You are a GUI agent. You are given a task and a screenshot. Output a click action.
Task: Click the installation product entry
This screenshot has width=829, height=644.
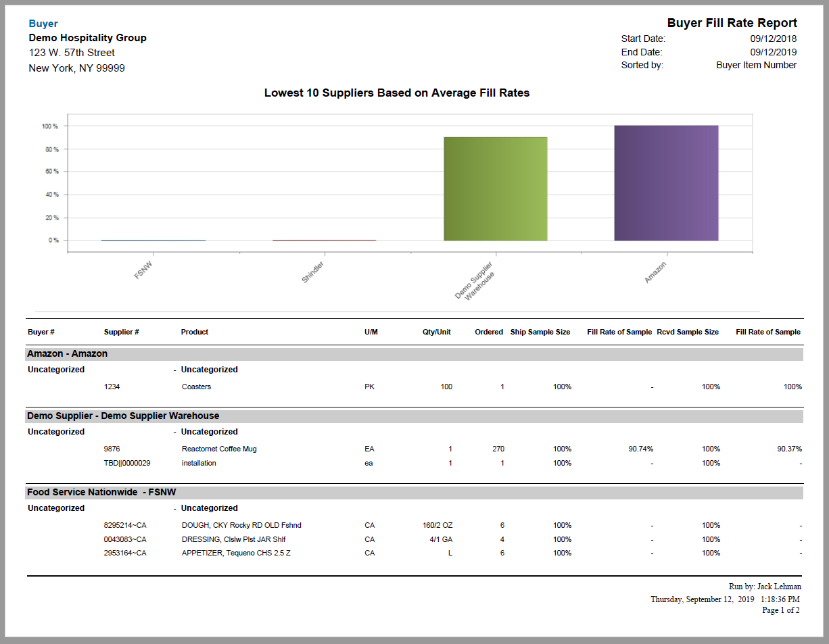pyautogui.click(x=198, y=463)
